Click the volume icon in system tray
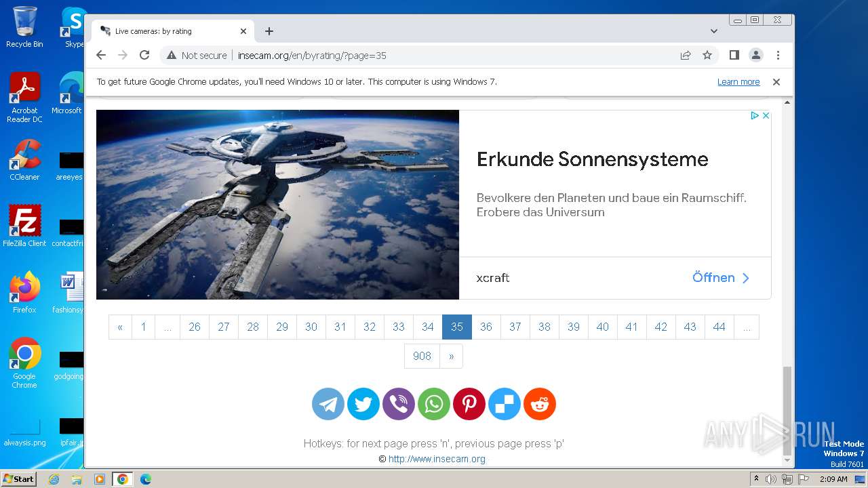Viewport: 868px width, 488px height. click(x=771, y=479)
